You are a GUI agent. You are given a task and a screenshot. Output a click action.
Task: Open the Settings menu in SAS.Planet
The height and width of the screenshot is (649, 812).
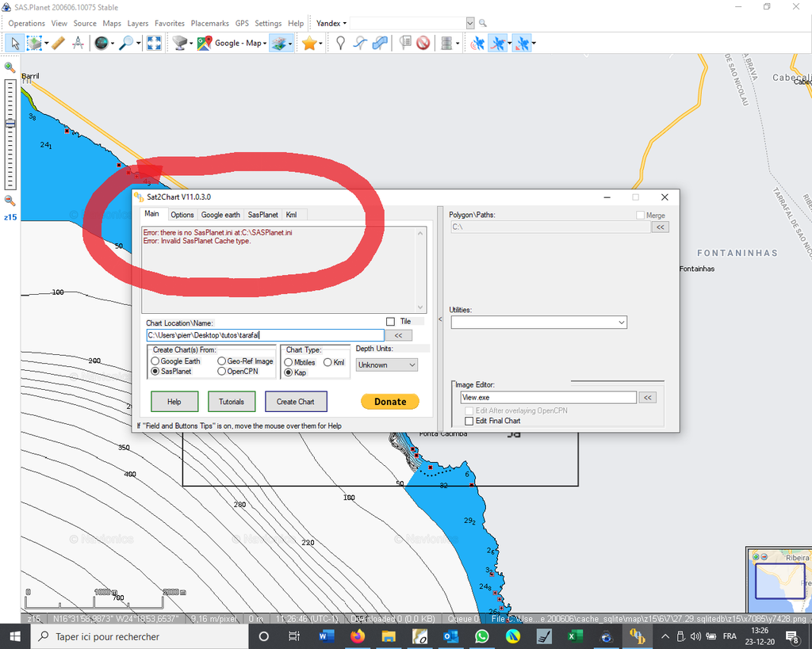pyautogui.click(x=268, y=23)
